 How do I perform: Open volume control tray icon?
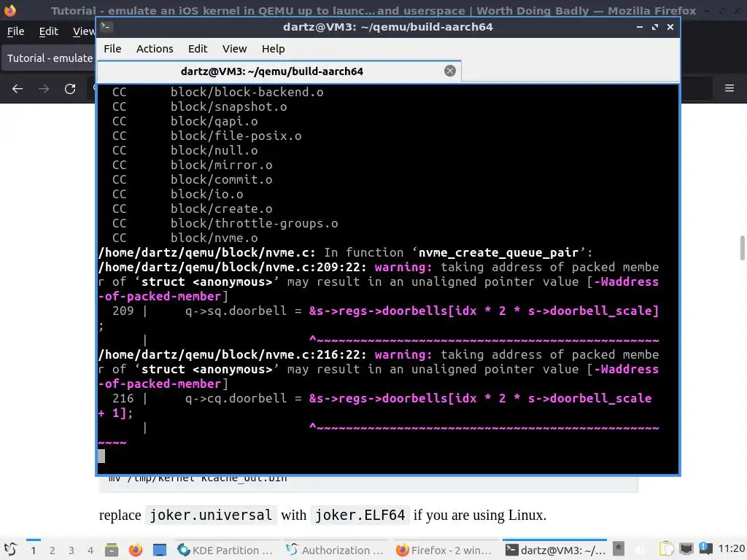[x=641, y=550]
